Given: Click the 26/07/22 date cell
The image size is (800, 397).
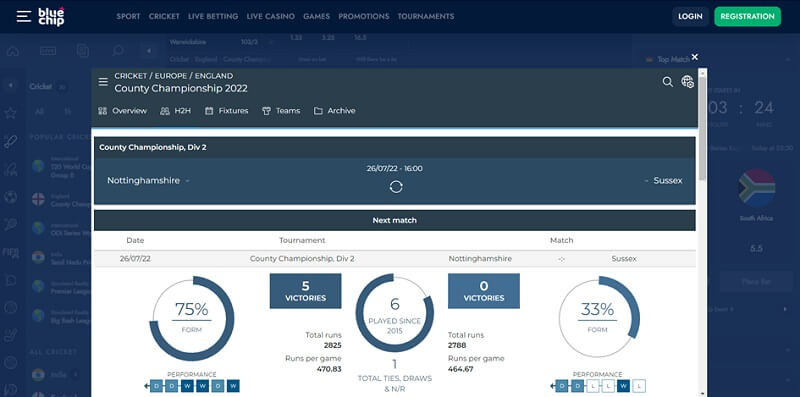Looking at the screenshot, I should coord(135,259).
